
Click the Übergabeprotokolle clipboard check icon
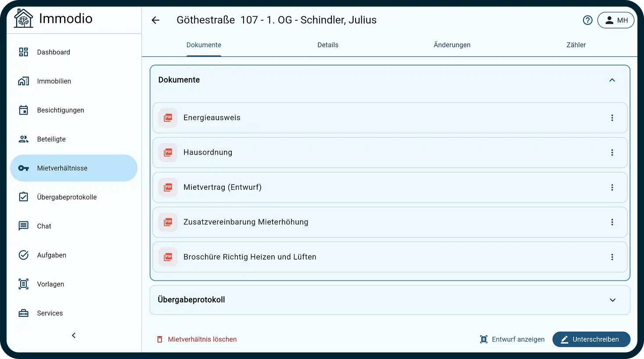coord(23,197)
